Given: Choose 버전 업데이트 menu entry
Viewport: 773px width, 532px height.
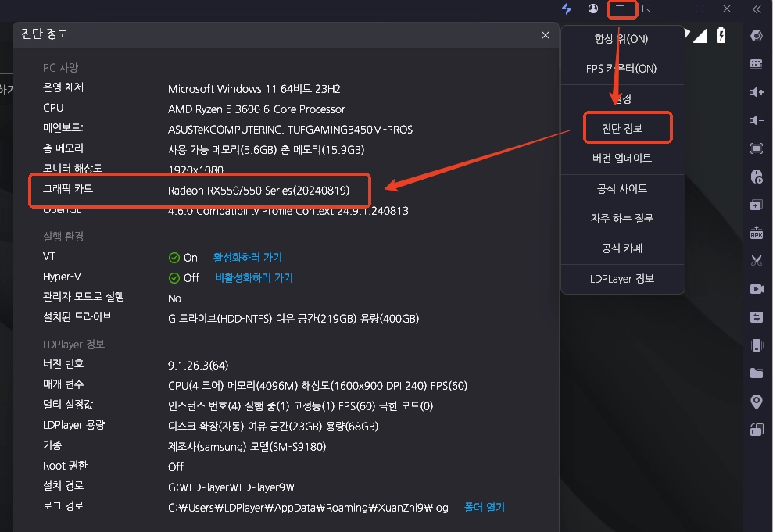Looking at the screenshot, I should [622, 158].
